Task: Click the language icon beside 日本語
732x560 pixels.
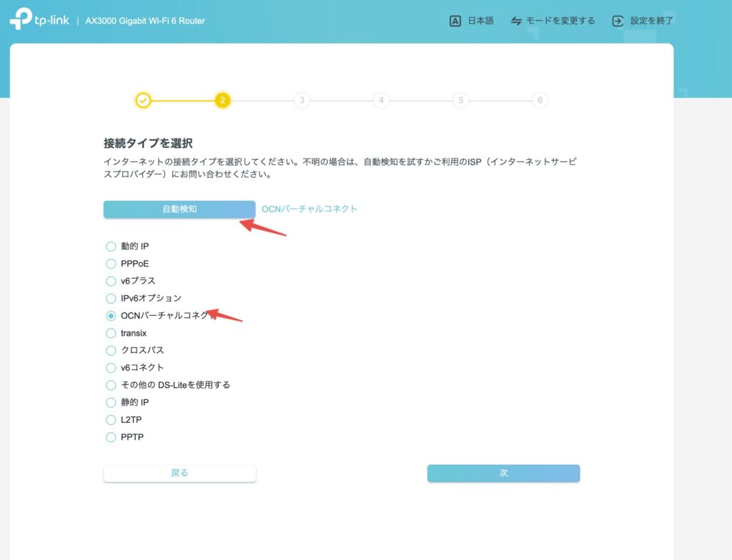Action: point(455,21)
